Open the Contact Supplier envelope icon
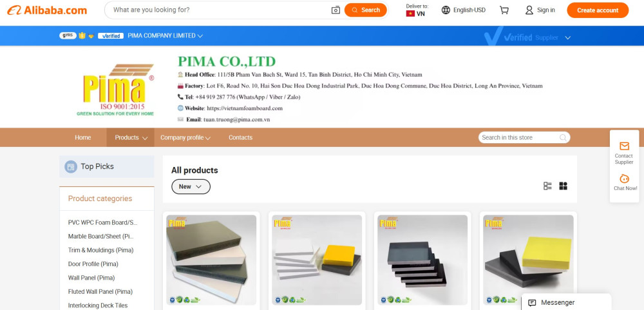The image size is (644, 310). (624, 146)
